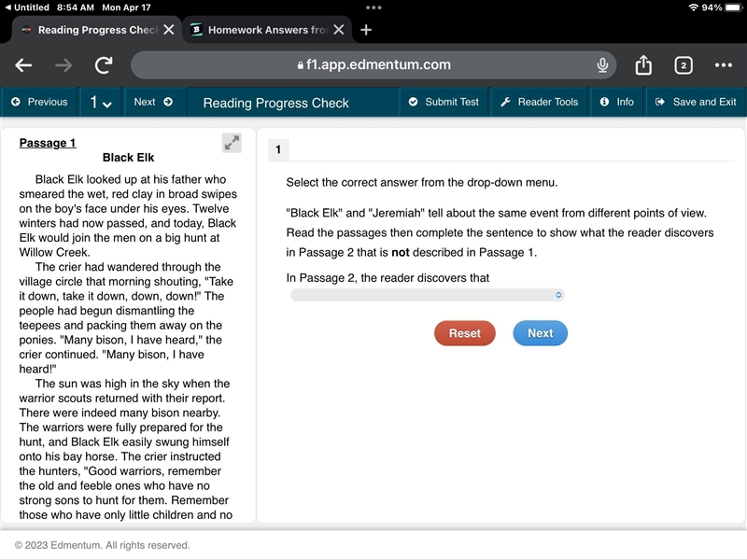Click Submit Test
The width and height of the screenshot is (747, 560).
click(444, 102)
